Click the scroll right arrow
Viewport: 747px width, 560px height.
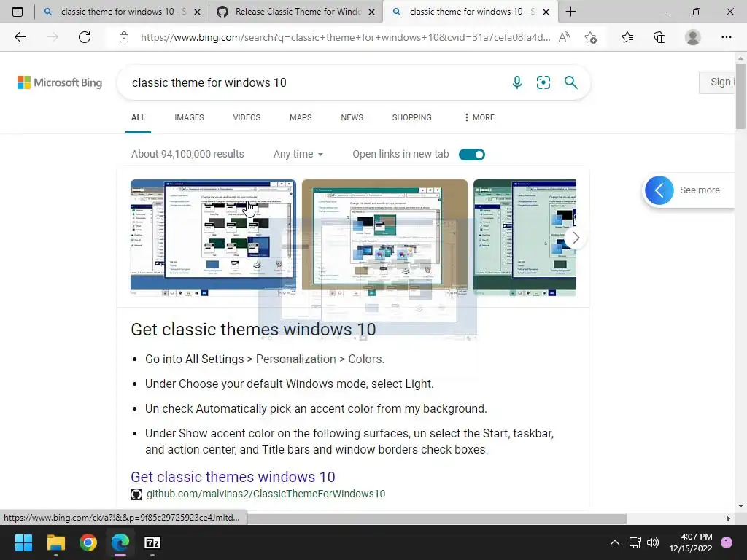tap(728, 518)
